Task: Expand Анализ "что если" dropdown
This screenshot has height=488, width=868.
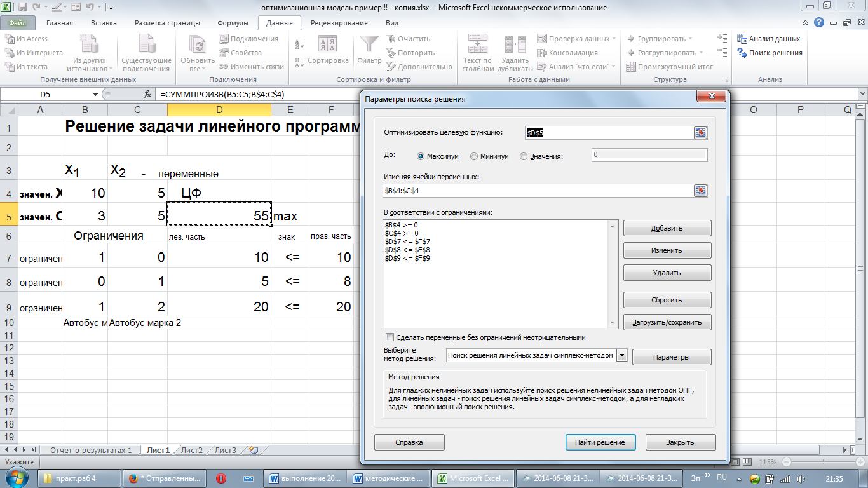Action: point(614,67)
